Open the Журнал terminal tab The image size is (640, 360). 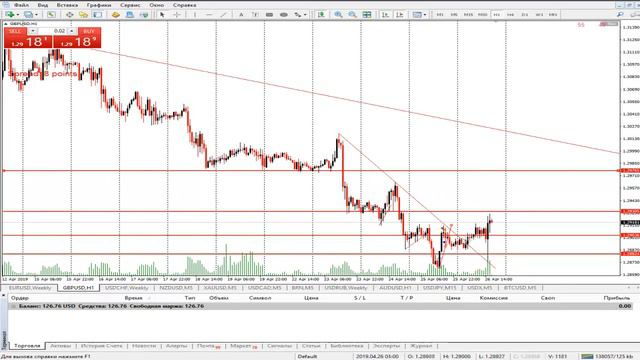[421, 346]
